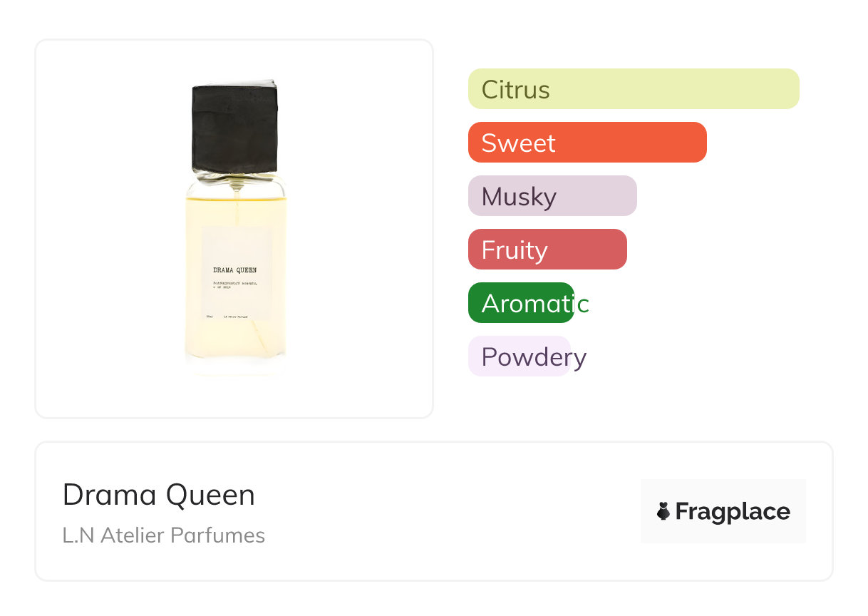
Task: Choose the Powdery accord bar
Action: pos(519,356)
